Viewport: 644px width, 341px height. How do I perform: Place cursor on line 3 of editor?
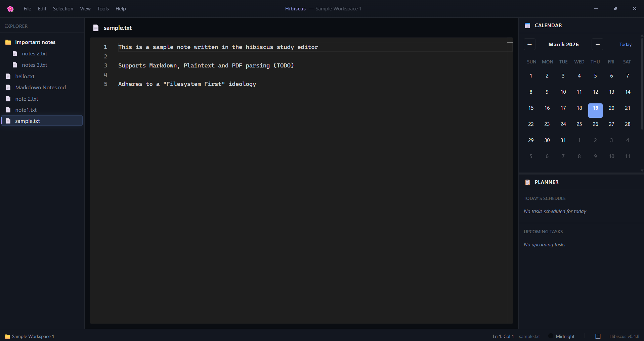[x=206, y=66]
